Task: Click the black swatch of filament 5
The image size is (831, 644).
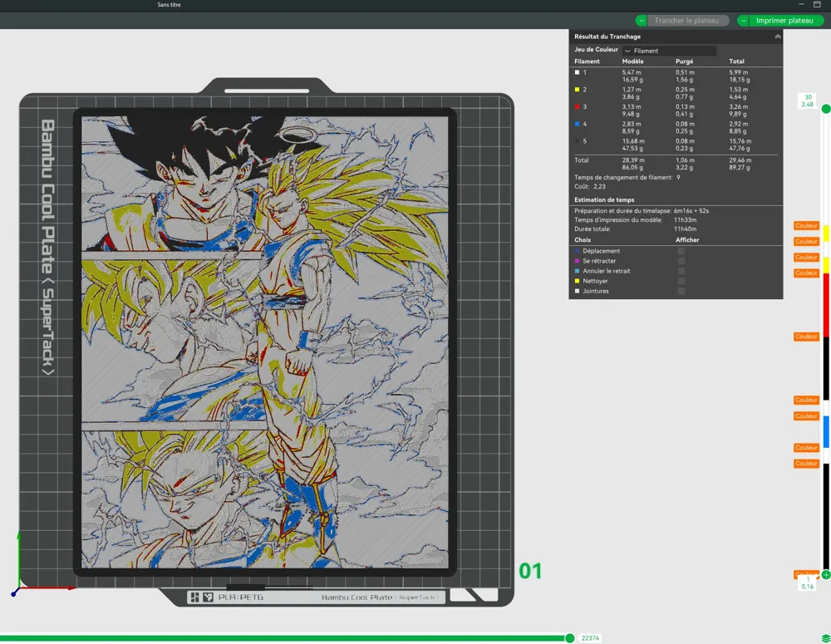Action: point(578,141)
